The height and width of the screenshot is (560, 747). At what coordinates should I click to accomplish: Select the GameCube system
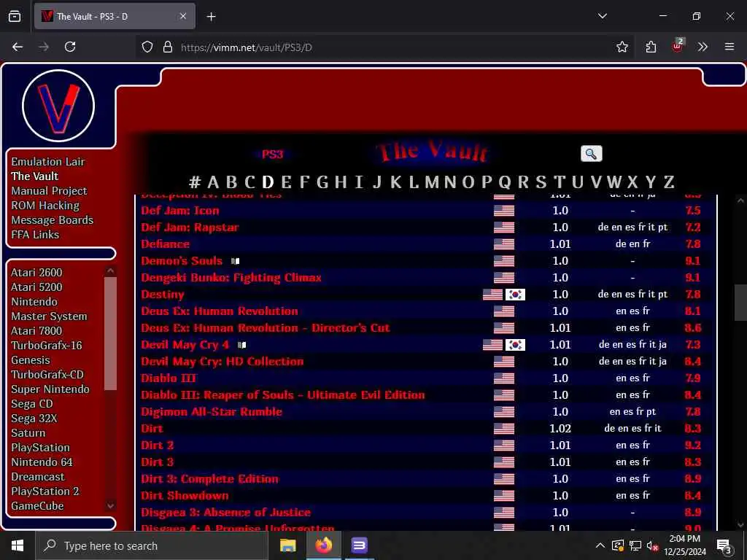(x=37, y=506)
